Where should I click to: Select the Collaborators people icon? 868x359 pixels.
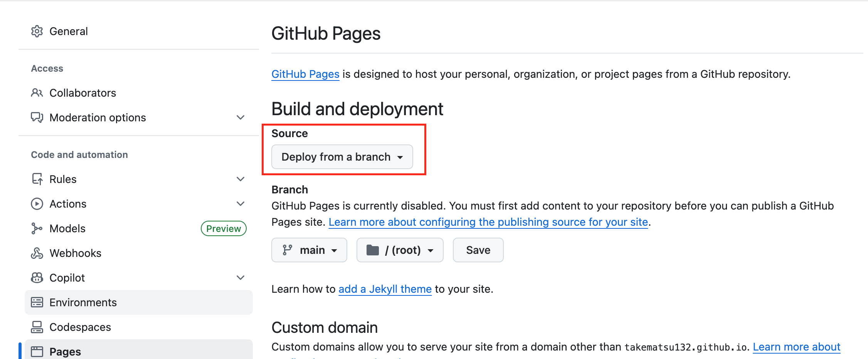coord(37,92)
